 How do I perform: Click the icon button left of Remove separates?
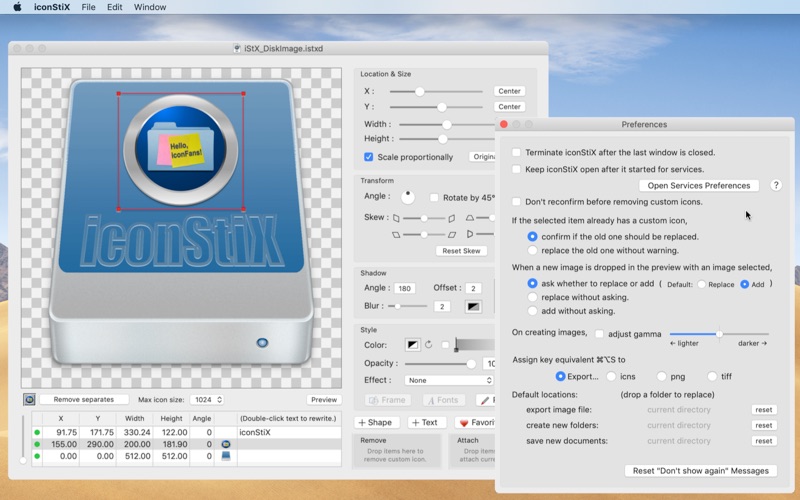[29, 399]
